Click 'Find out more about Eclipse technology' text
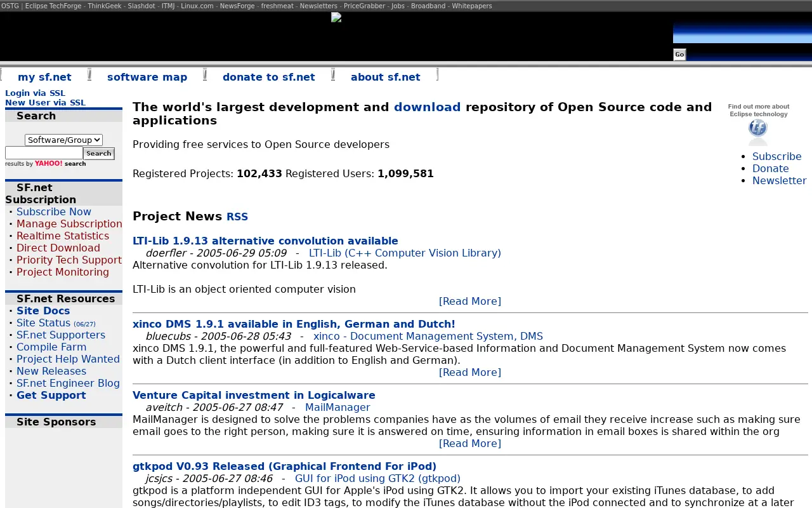The image size is (812, 508). 758,110
